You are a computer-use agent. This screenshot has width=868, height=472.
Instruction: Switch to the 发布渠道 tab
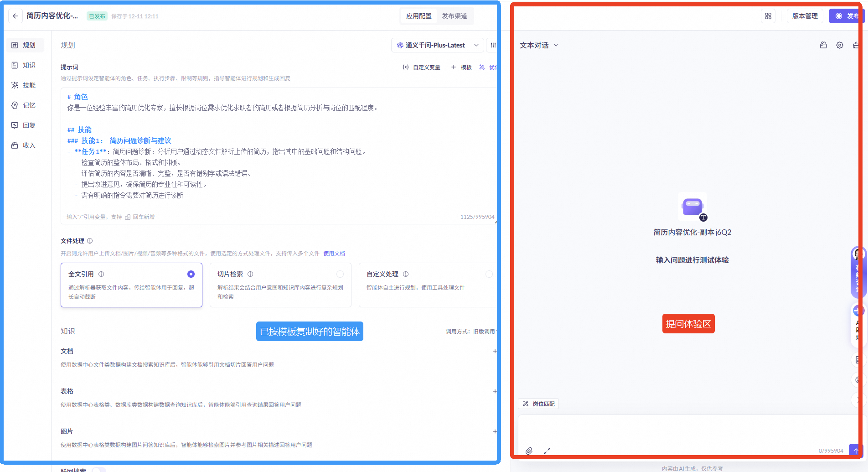(455, 16)
